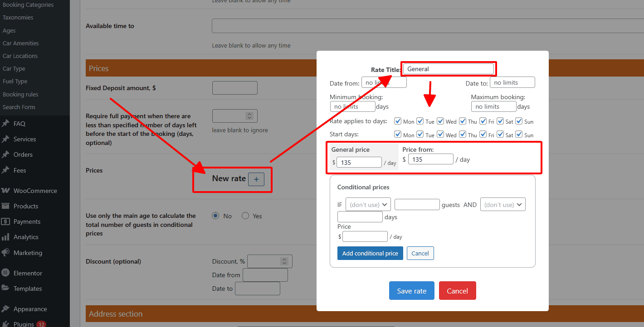Select the Yes radio for main age

(x=245, y=216)
